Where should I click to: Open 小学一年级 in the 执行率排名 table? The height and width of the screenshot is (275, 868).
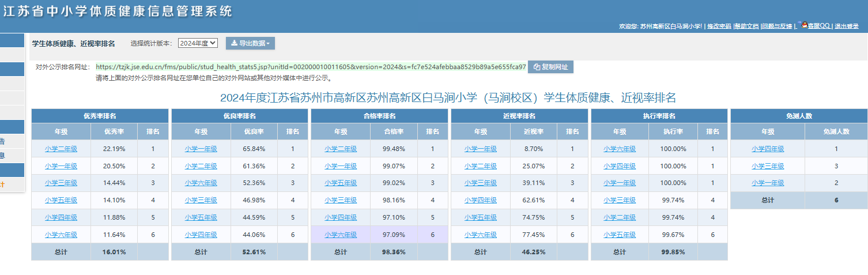coord(620,183)
